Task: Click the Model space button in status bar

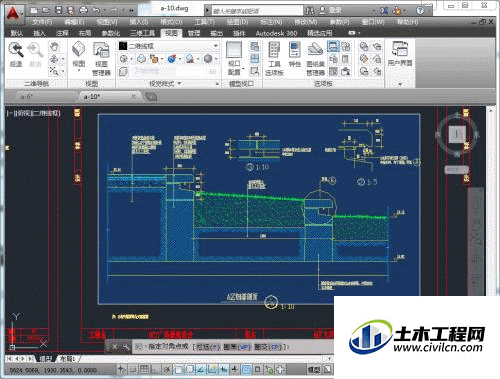Action: coord(313,369)
